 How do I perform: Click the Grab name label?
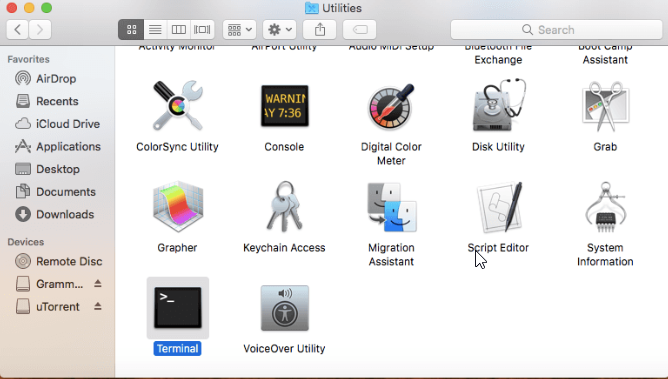[x=605, y=146]
